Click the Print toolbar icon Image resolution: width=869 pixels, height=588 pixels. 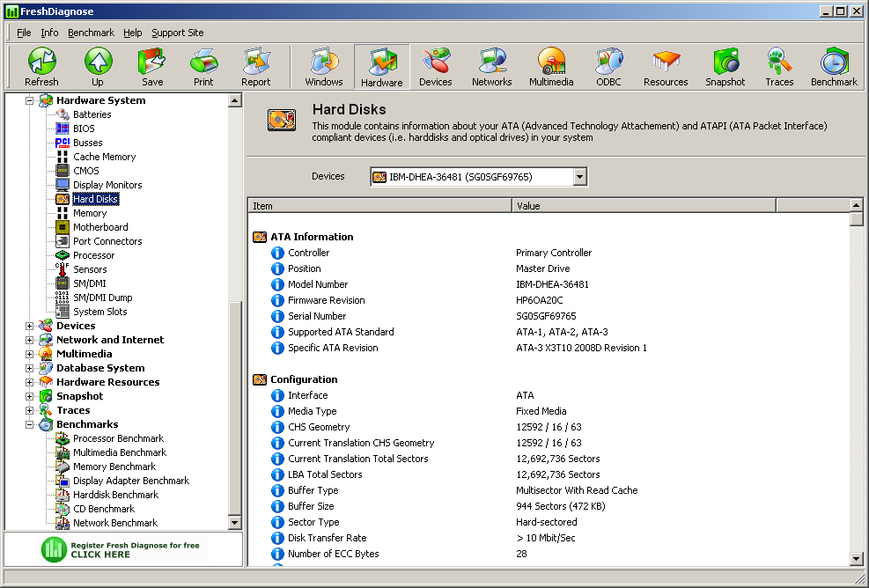tap(203, 67)
